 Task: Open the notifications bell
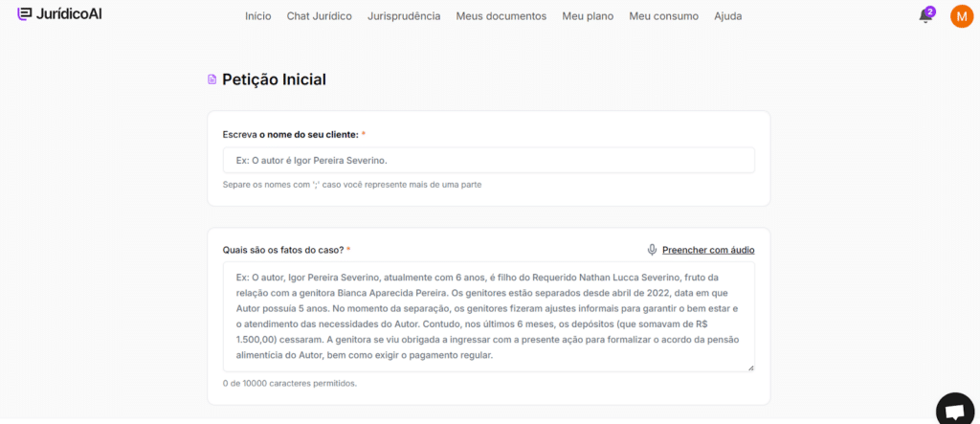(x=924, y=16)
